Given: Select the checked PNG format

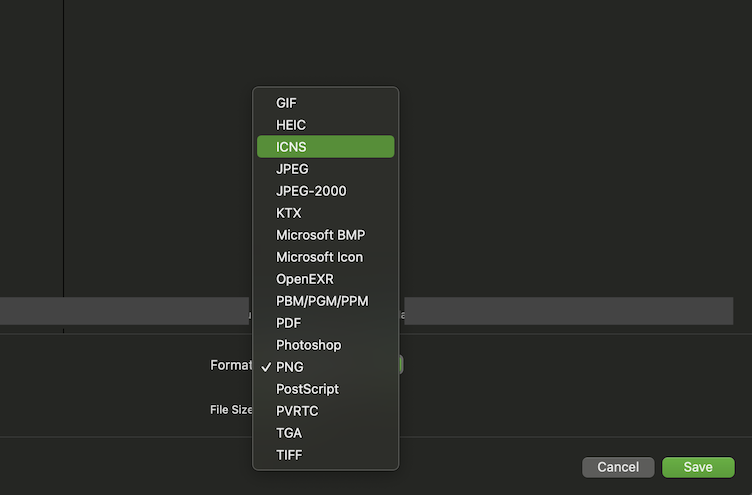Looking at the screenshot, I should tap(289, 367).
